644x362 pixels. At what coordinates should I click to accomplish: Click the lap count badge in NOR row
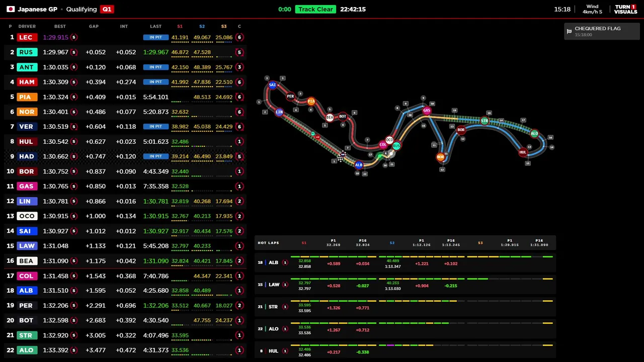239,112
